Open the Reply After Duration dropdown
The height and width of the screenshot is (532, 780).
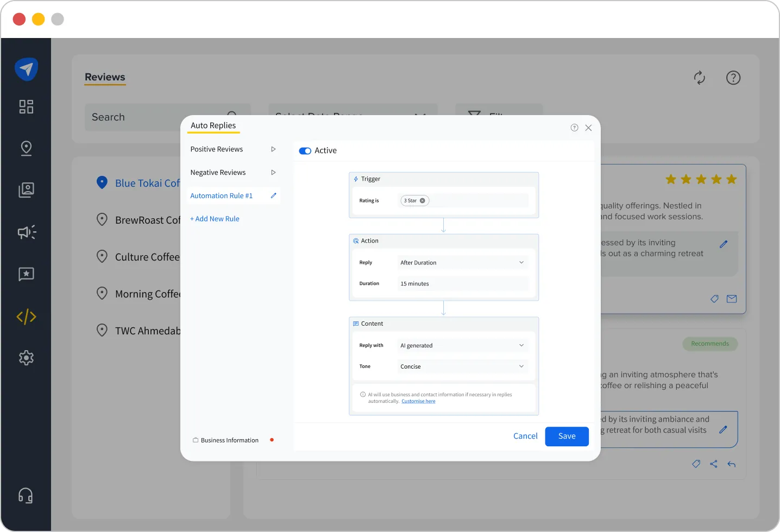click(462, 263)
